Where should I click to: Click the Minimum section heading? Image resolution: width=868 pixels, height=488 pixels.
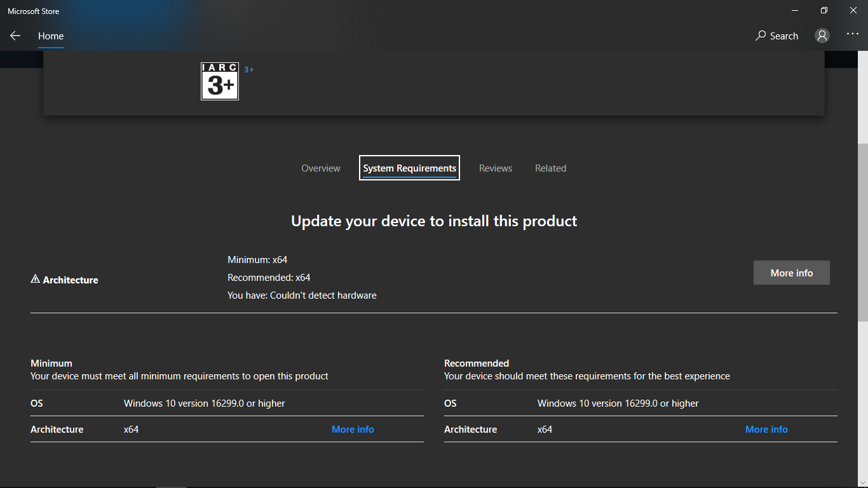click(51, 363)
